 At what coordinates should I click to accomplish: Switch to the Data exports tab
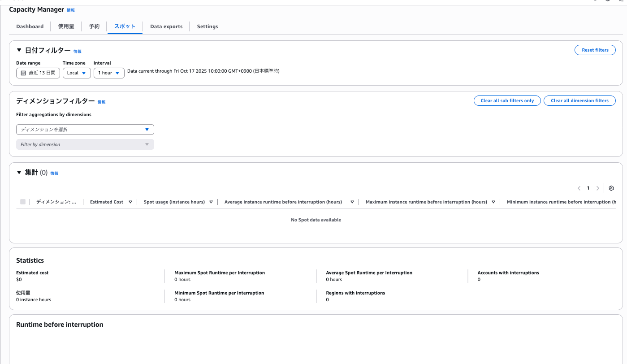[166, 26]
